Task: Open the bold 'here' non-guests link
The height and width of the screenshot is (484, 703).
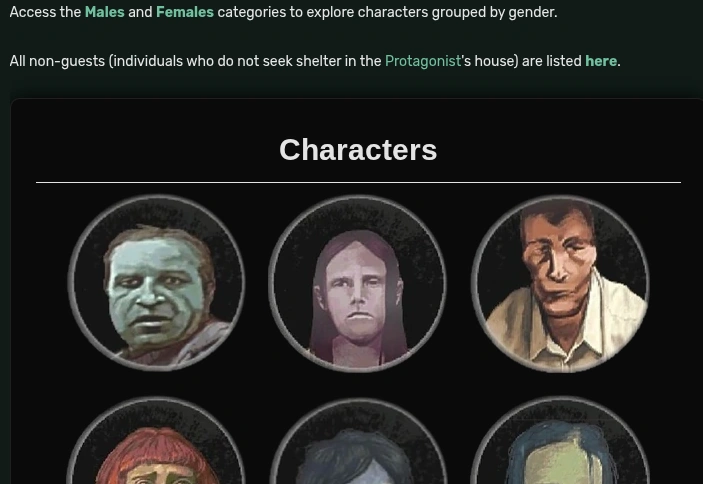Action: 601,61
